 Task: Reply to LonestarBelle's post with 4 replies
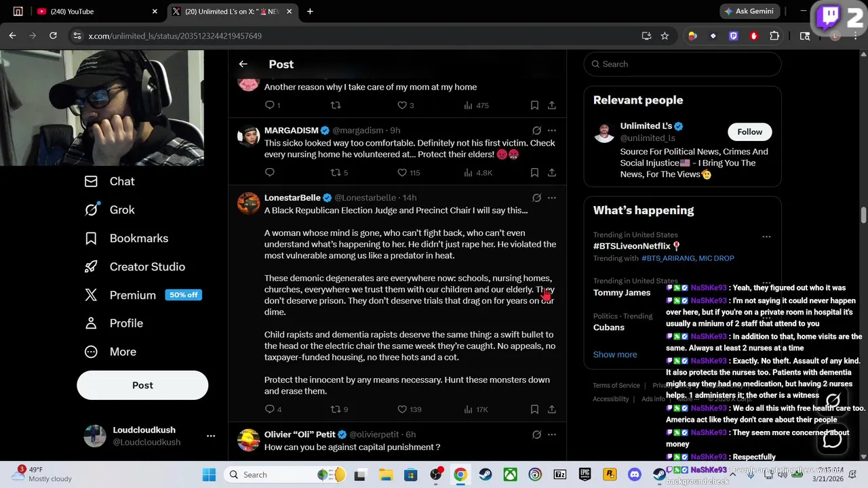pyautogui.click(x=273, y=409)
